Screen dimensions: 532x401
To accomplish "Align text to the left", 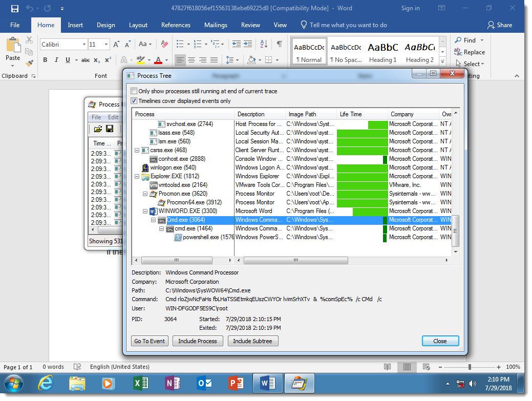I will coord(180,60).
